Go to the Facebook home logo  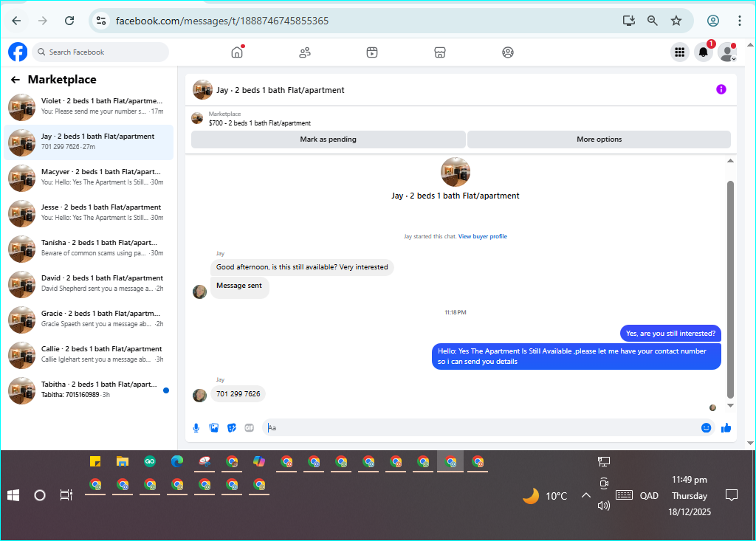(x=18, y=52)
